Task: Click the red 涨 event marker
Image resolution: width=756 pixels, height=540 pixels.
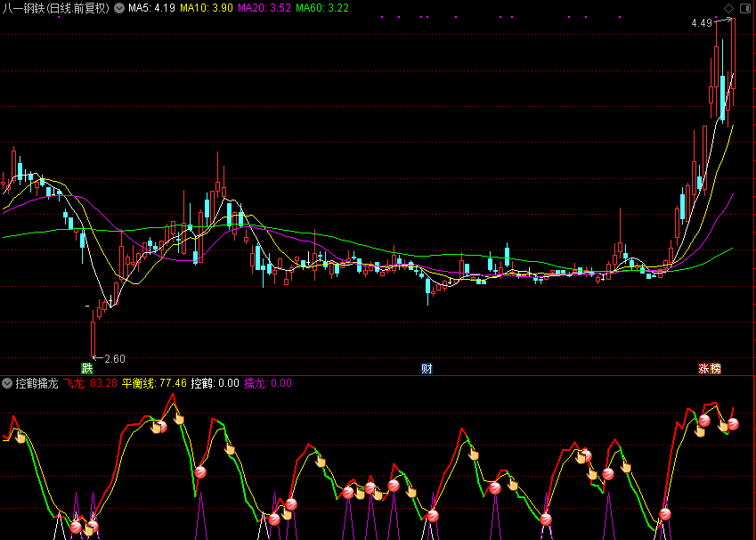Action: (x=703, y=368)
